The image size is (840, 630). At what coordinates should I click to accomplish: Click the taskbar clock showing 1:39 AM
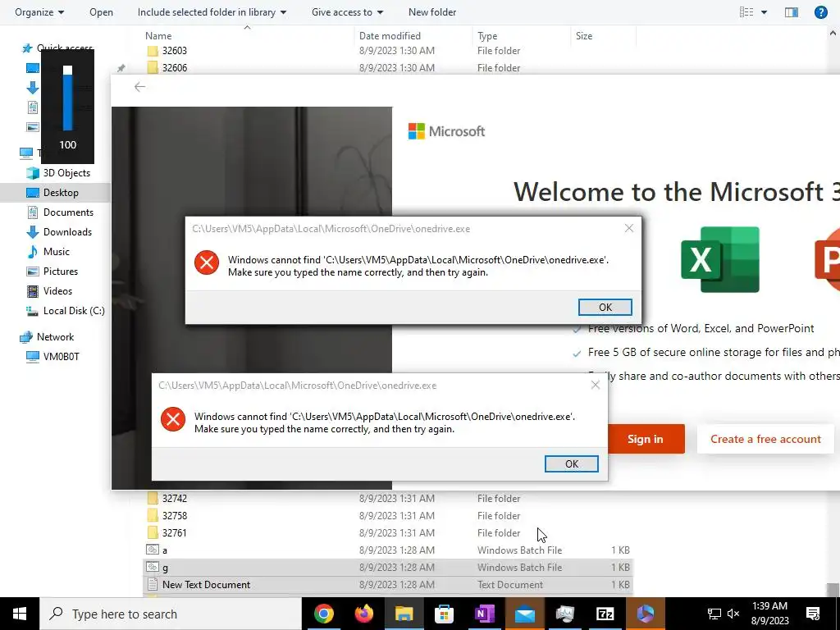[769, 614]
